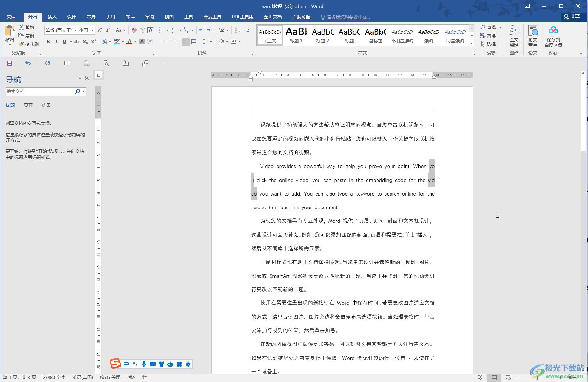Viewport: 588px width, 382px height.
Task: Switch to the 审阅 tab
Action: click(x=150, y=17)
